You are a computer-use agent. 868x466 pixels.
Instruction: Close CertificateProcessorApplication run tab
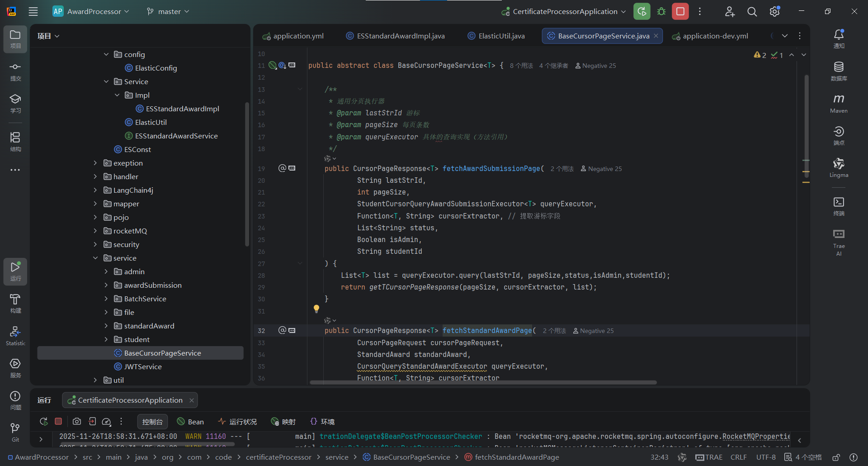192,400
